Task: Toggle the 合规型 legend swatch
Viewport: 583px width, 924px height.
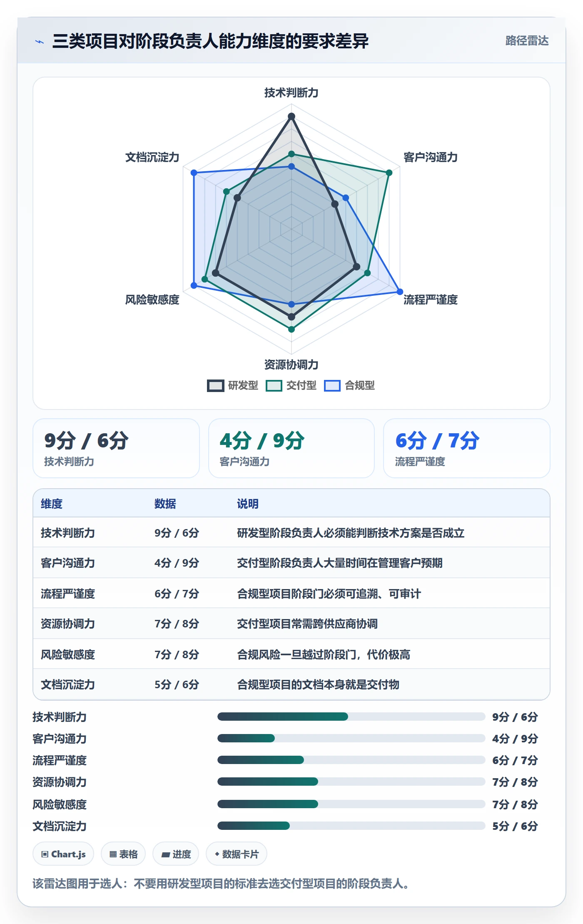Action: click(332, 386)
